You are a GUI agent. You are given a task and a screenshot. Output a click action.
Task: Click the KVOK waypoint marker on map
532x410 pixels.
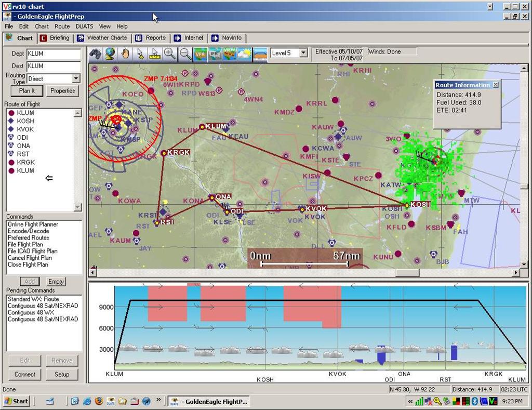(x=302, y=210)
